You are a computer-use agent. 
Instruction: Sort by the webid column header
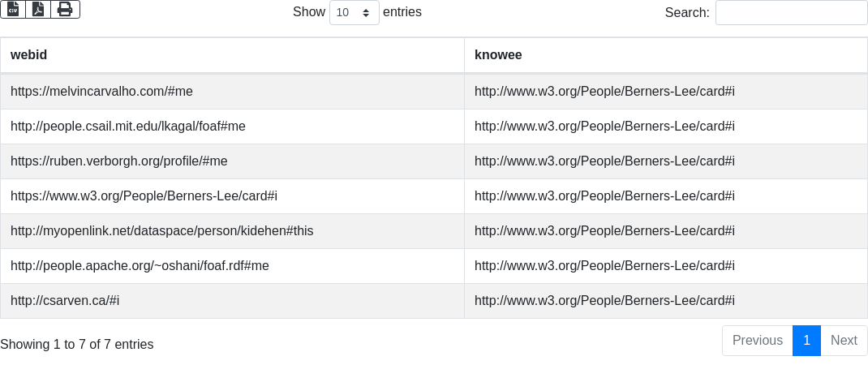click(29, 55)
